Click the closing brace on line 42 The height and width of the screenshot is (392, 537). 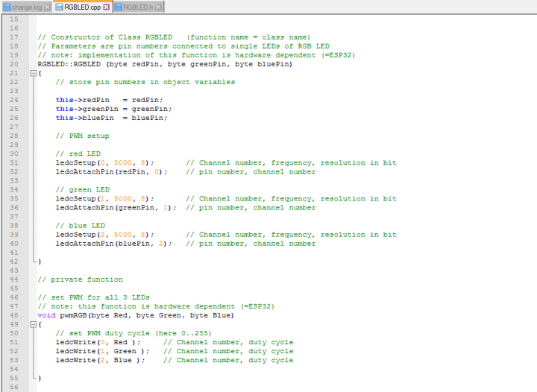tap(40, 262)
